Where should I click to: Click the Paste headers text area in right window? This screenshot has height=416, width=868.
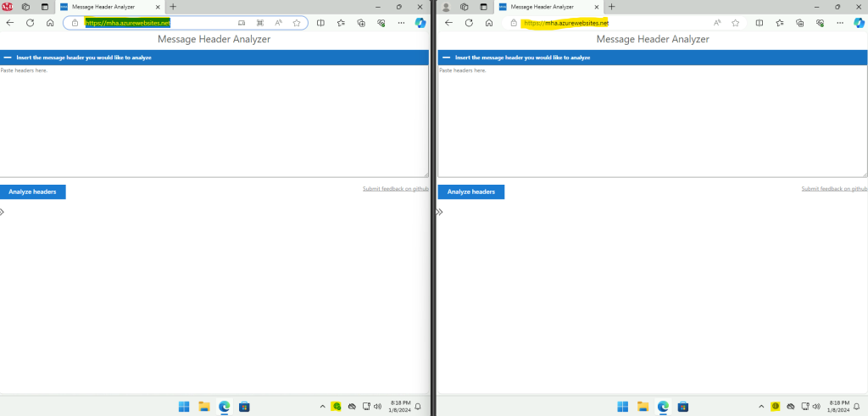click(653, 121)
